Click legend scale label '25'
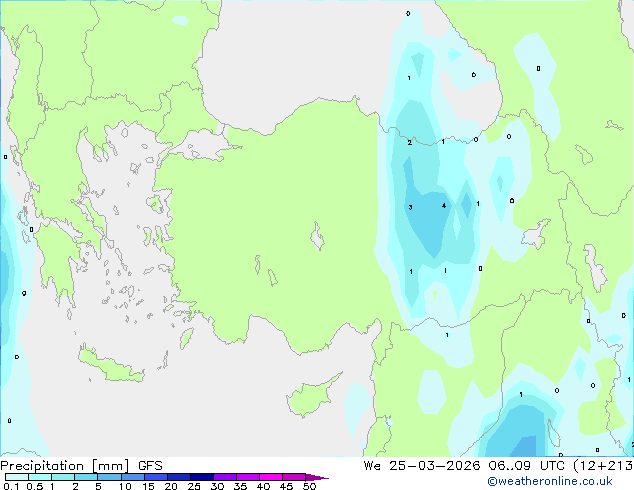Image resolution: width=634 pixels, height=490 pixels. (194, 486)
